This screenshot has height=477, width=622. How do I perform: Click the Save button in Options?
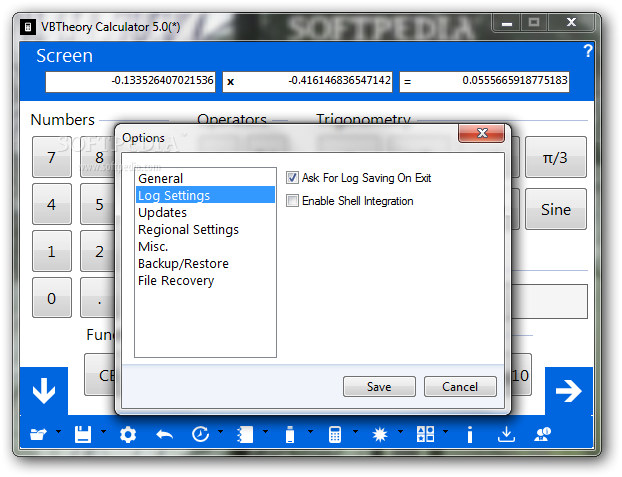coord(379,387)
